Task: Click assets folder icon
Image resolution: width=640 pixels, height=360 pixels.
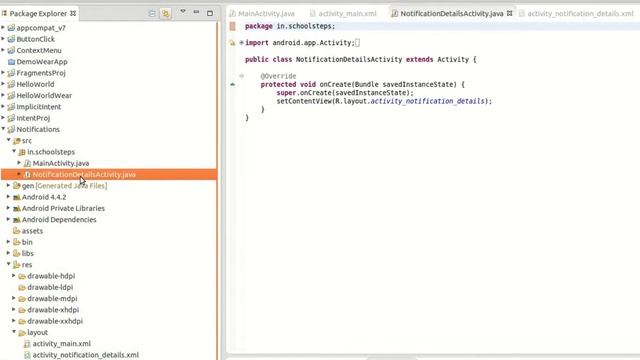Action: pos(17,231)
